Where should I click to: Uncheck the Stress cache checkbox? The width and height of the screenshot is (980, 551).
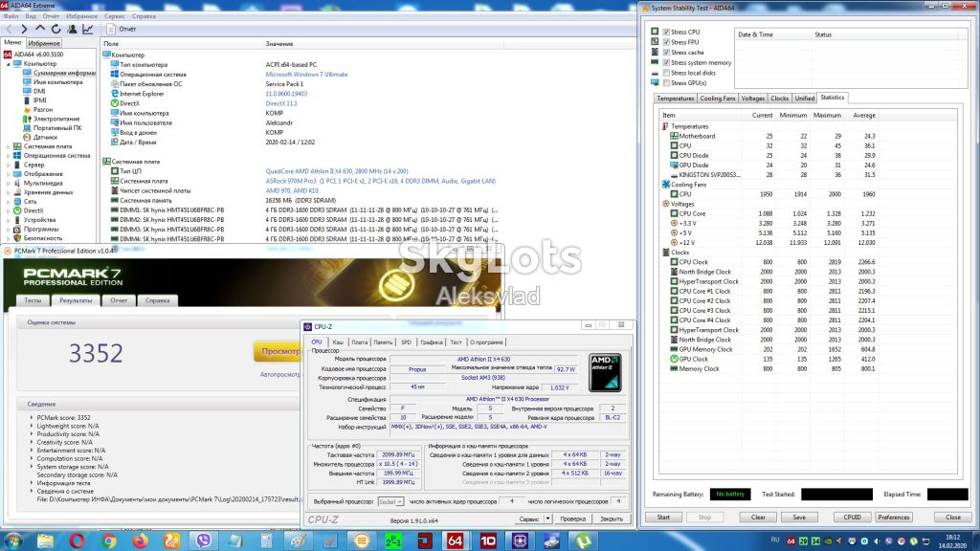666,53
